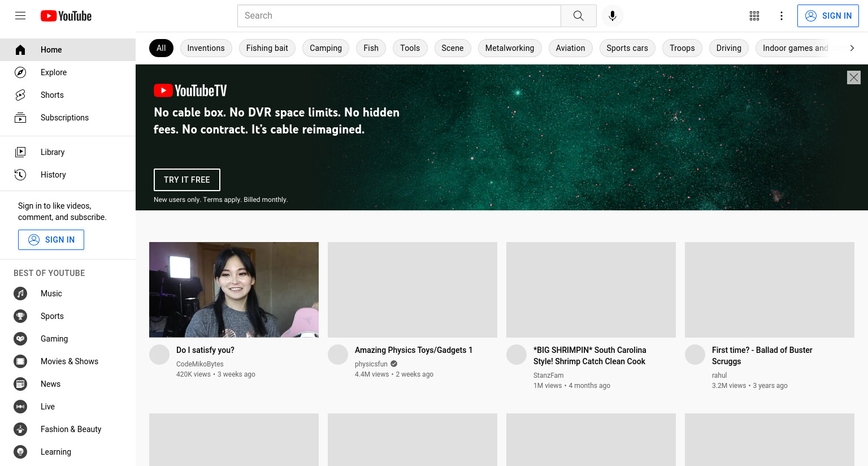This screenshot has height=466, width=868.
Task: Click the History clock icon
Action: [x=20, y=175]
